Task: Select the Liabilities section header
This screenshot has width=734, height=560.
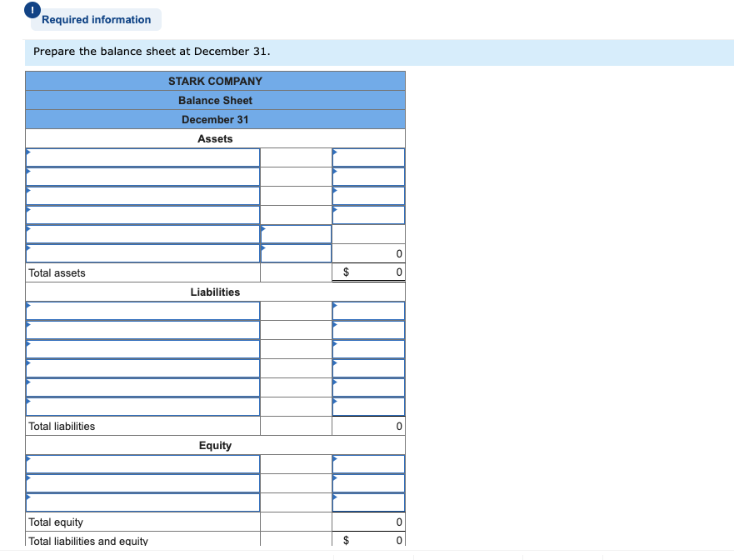Action: click(x=215, y=292)
